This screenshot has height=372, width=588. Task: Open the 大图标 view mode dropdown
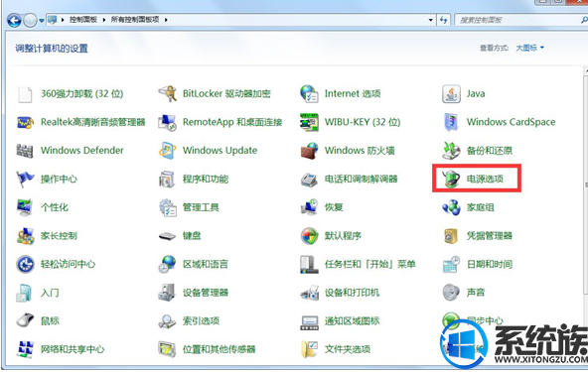click(529, 48)
